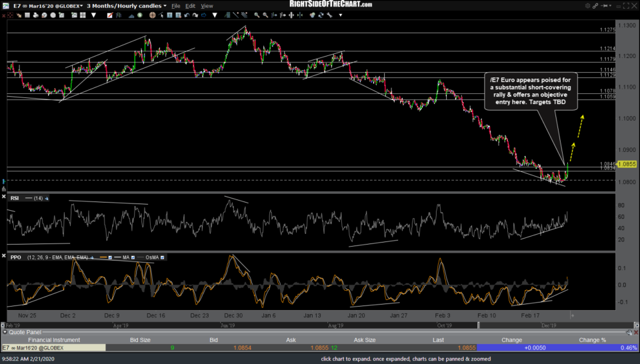Toggle the OsMA histogram checkbox

tap(162, 257)
